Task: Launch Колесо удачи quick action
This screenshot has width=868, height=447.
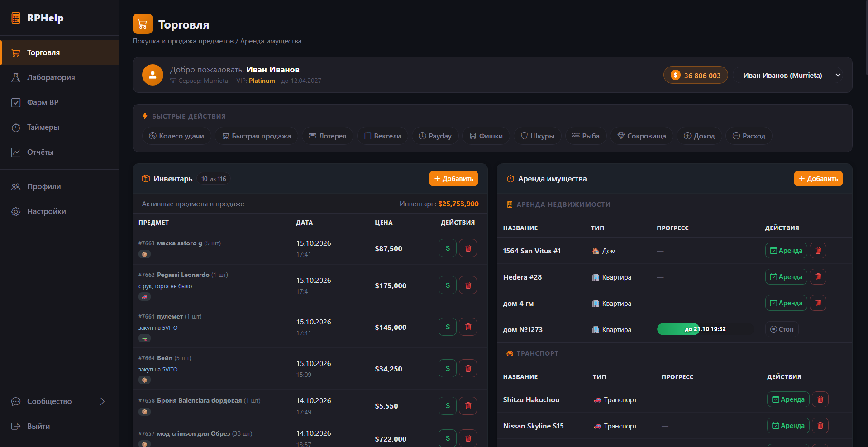Action: coord(176,136)
